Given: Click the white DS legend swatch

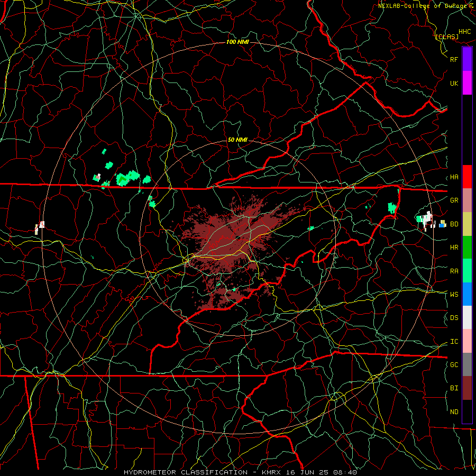Looking at the screenshot, I should [467, 317].
